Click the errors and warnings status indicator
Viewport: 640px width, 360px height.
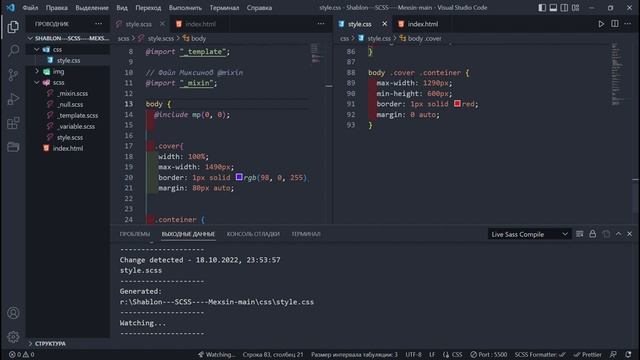pos(22,355)
